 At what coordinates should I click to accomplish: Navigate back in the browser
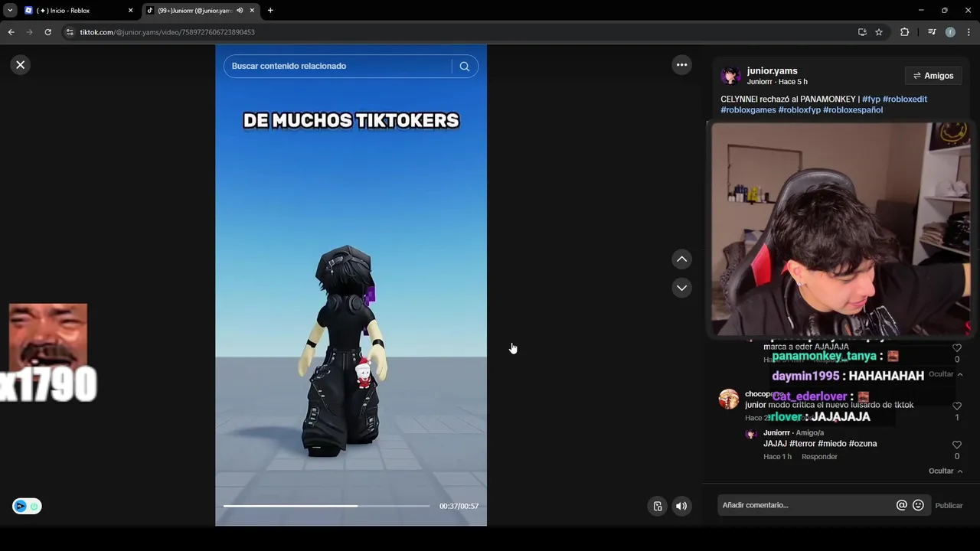[x=11, y=32]
